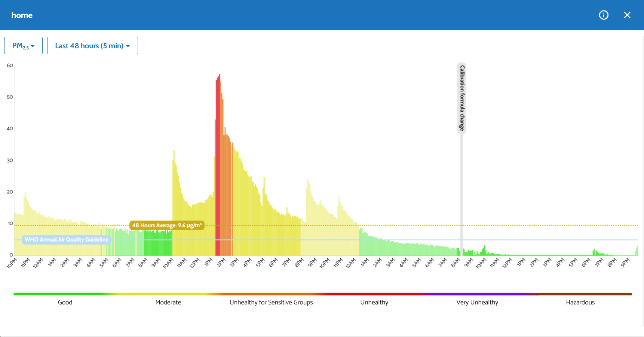The width and height of the screenshot is (644, 337).
Task: Select Unhealthy for Sensitive Groups legend label
Action: 271,303
